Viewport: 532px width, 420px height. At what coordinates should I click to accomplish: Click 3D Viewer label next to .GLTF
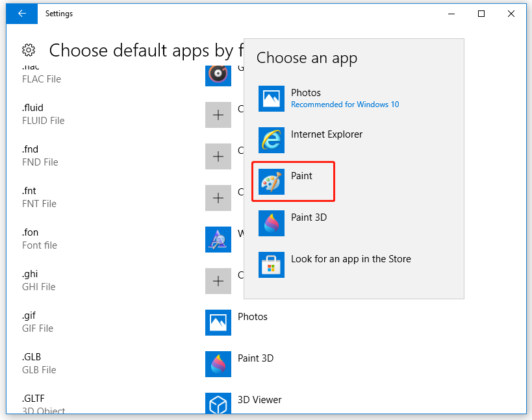pos(260,400)
